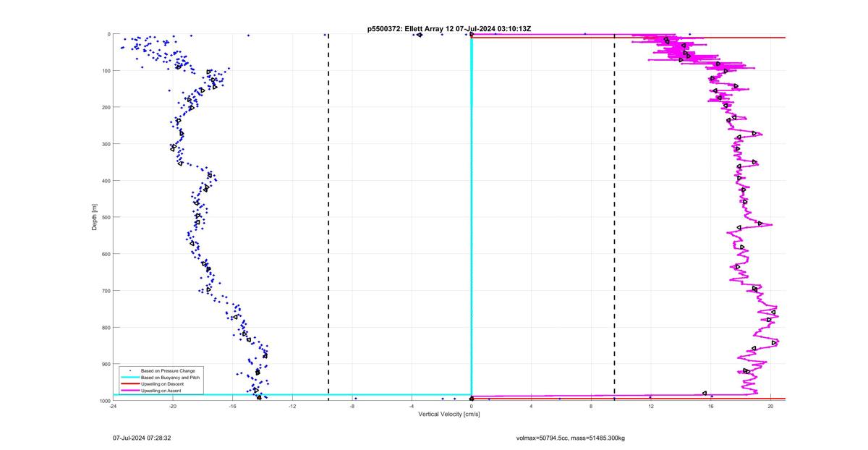Click the '400' depth tick label
Viewport: 868px width, 450px height.
(106, 181)
